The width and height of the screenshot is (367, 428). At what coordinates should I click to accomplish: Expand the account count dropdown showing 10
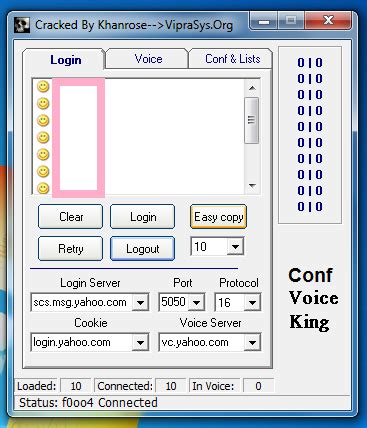(235, 247)
